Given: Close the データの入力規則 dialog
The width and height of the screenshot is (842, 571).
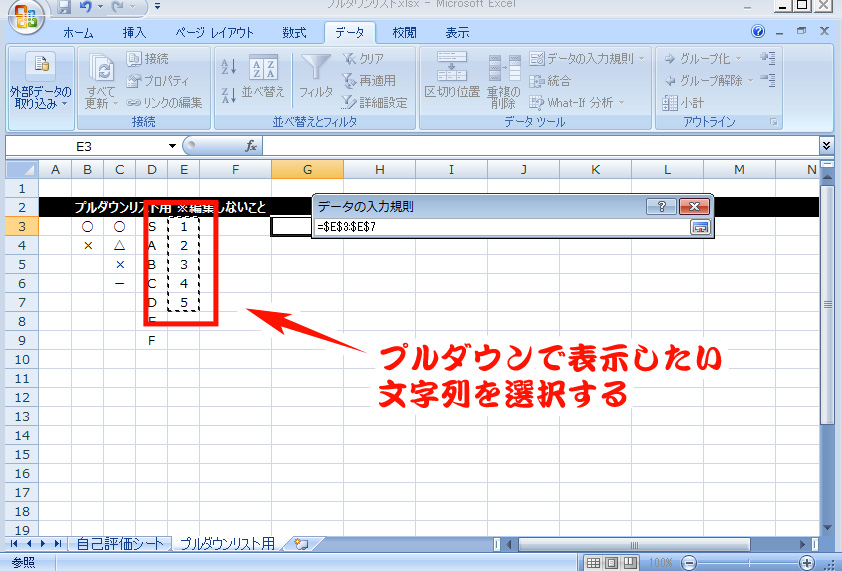Looking at the screenshot, I should coord(694,206).
